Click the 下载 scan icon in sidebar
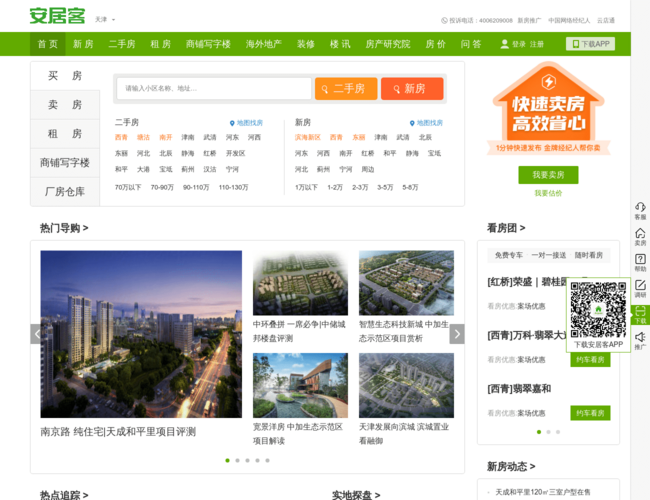This screenshot has width=650, height=500. 640,313
